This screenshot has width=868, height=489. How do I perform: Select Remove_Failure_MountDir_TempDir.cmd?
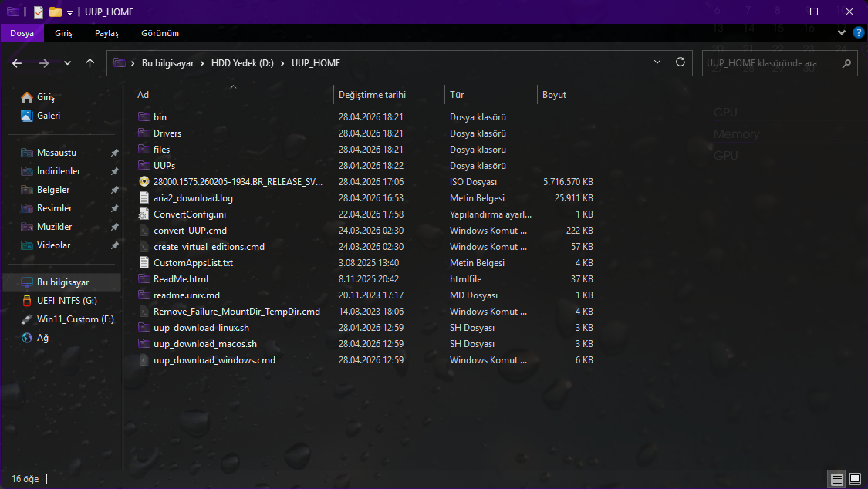coord(237,312)
